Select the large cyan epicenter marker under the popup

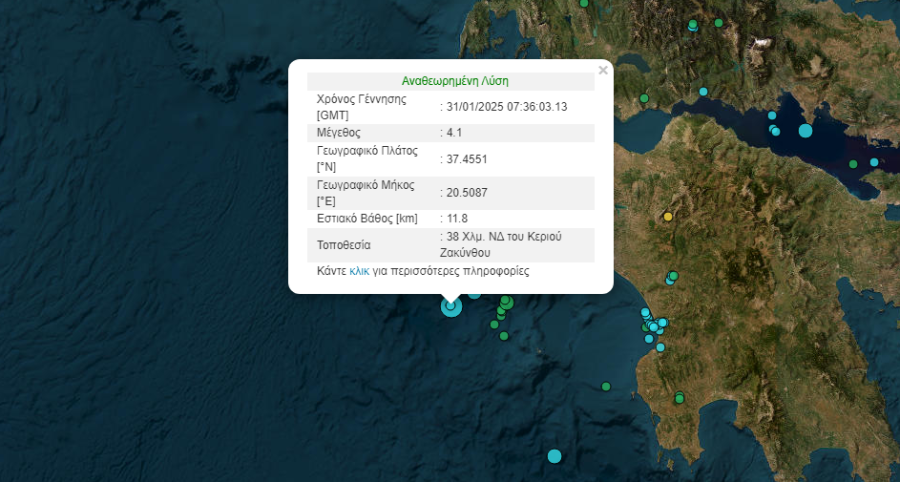451,306
